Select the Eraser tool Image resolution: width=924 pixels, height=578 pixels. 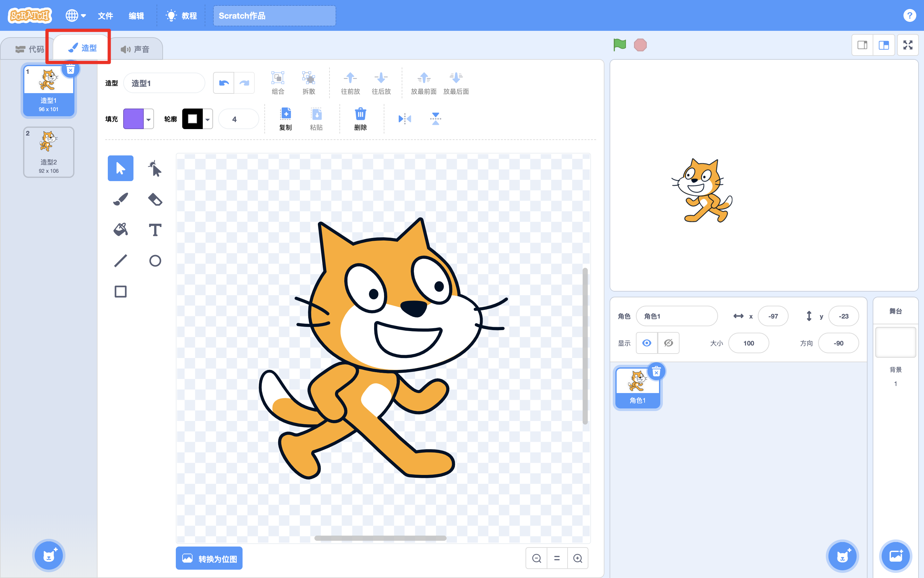[155, 199]
